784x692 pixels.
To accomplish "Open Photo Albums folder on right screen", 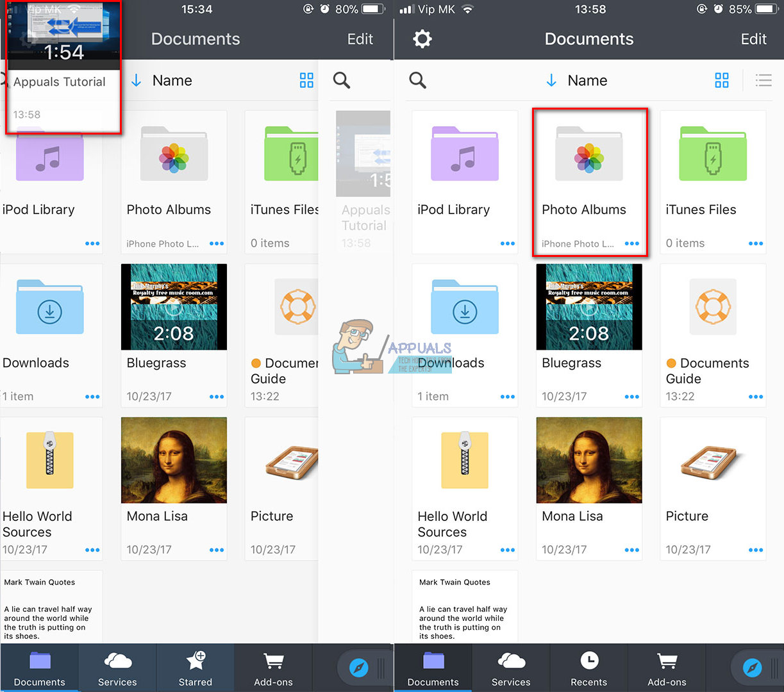I will (588, 181).
